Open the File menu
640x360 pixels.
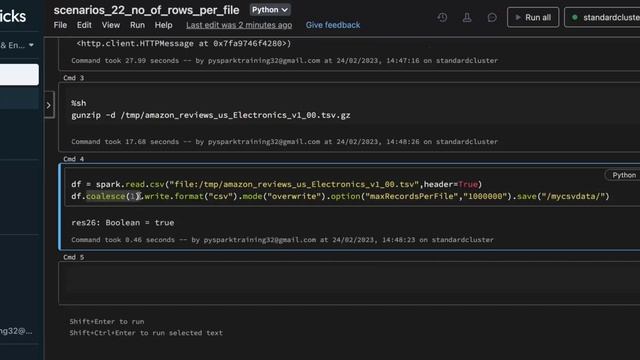(60, 25)
